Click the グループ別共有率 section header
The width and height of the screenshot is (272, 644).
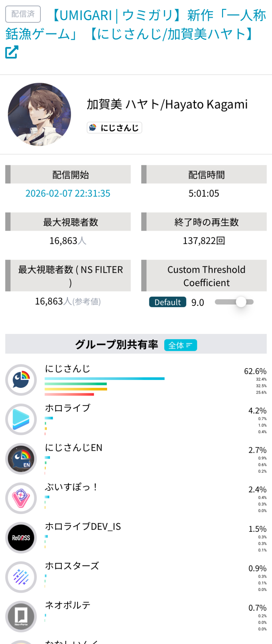(x=117, y=345)
